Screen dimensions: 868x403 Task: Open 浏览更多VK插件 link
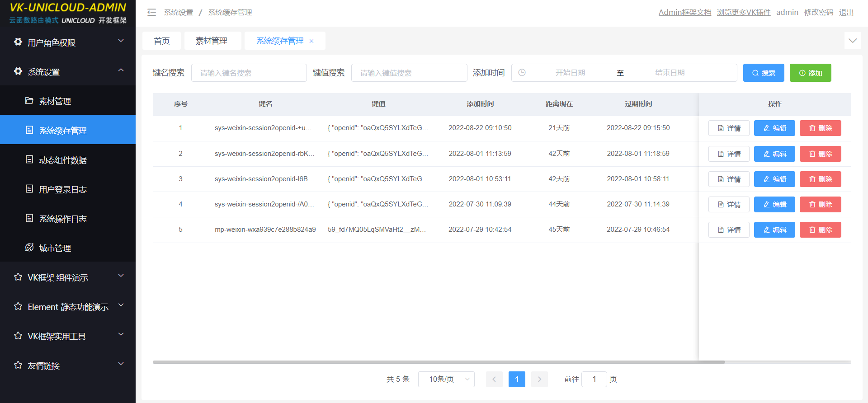(743, 12)
